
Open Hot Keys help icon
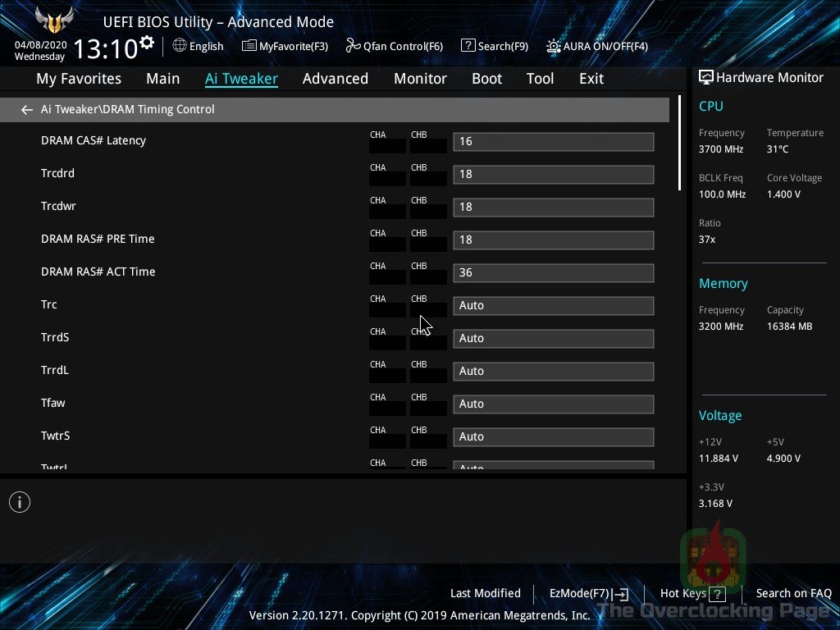pos(718,594)
